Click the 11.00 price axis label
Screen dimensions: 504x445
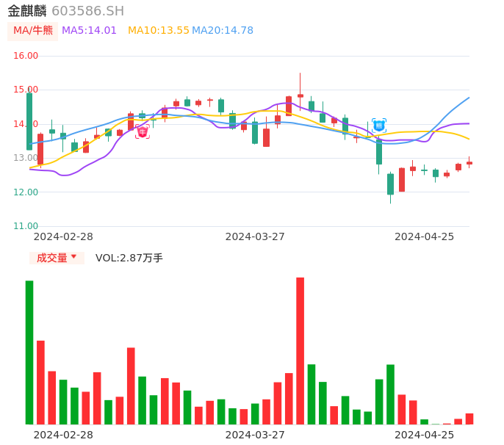pyautogui.click(x=26, y=226)
